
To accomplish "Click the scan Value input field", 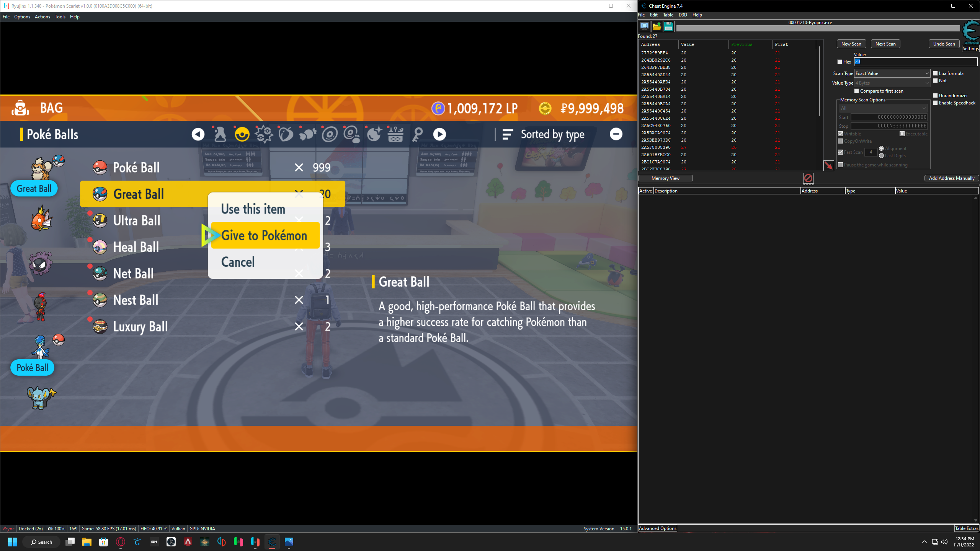I will point(916,62).
